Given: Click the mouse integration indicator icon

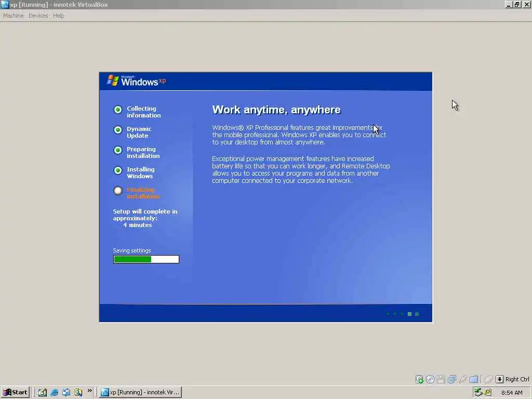Looking at the screenshot, I should [x=488, y=379].
